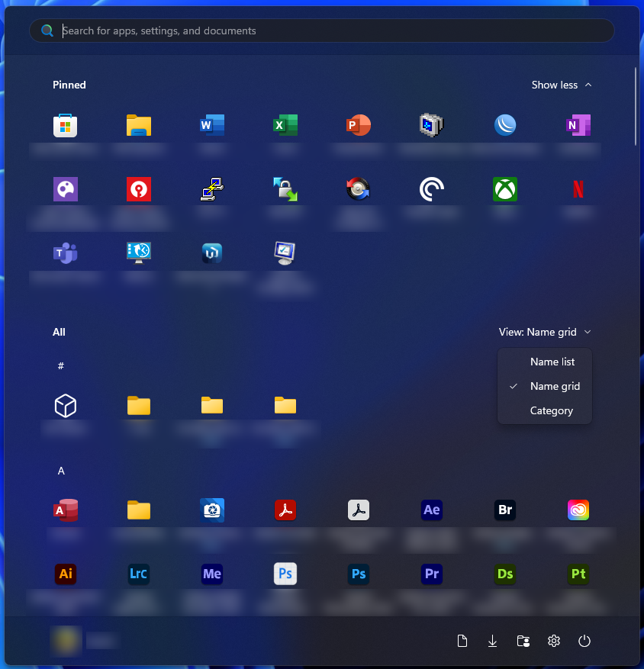Expand the View: Name grid dropdown
The image size is (644, 669).
tap(545, 332)
